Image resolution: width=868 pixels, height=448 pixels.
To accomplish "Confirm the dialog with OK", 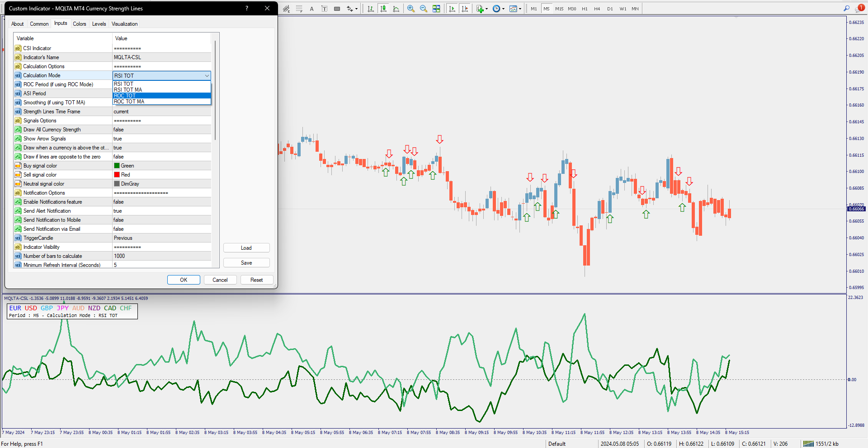I will coord(184,280).
